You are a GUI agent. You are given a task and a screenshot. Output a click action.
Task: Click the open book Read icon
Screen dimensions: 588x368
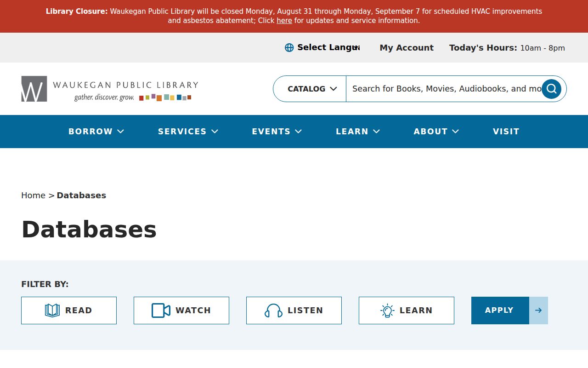point(52,310)
